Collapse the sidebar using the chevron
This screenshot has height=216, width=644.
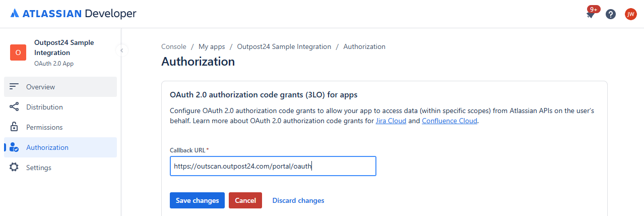pyautogui.click(x=121, y=50)
